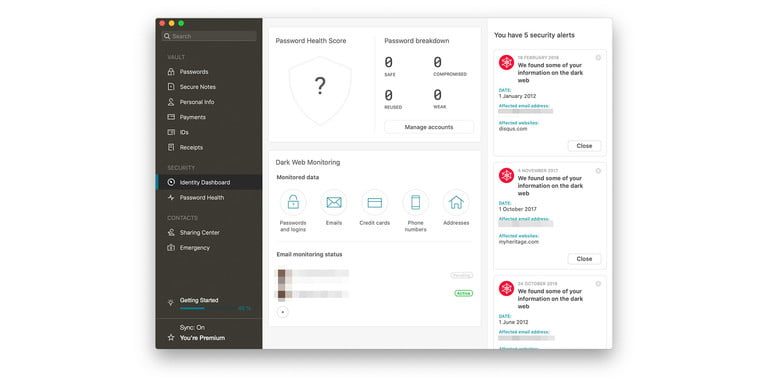The width and height of the screenshot is (768, 384).
Task: Select the Emails envelope monitored icon
Action: click(x=334, y=202)
